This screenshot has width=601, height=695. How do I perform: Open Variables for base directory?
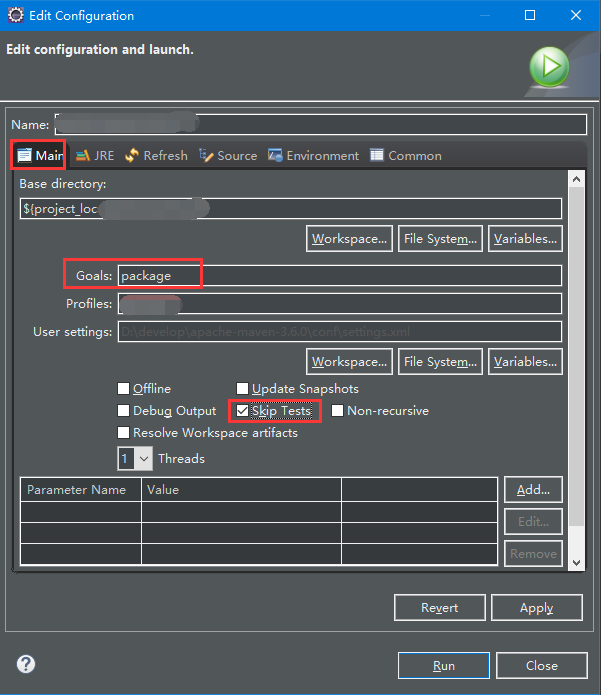525,239
